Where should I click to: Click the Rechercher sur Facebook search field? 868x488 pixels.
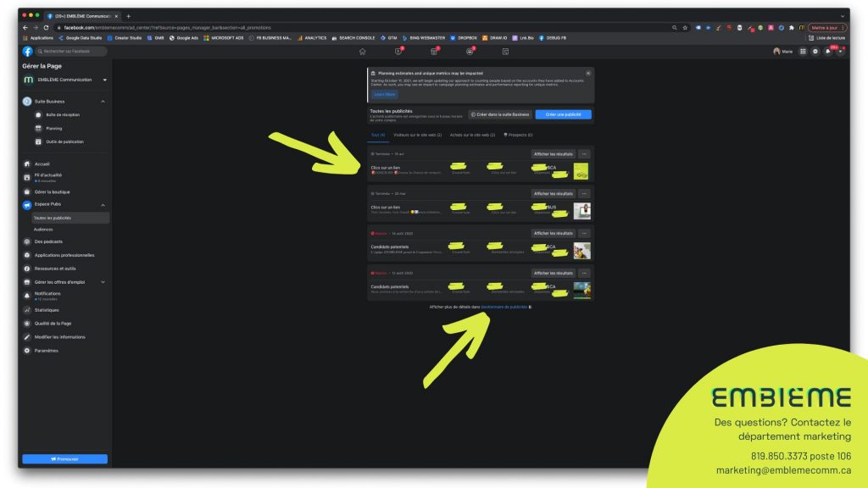(x=71, y=52)
